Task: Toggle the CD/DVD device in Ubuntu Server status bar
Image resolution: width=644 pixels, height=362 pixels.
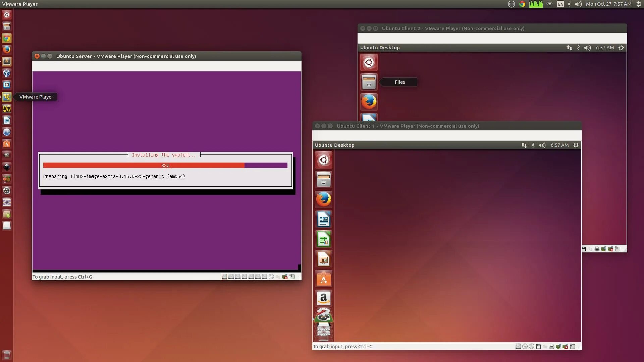Action: 271,277
